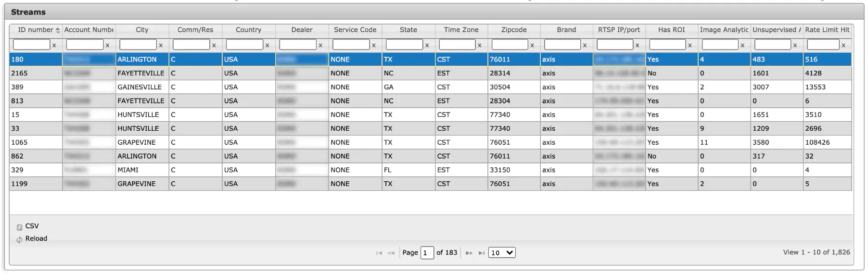Click the Reload link text
Screen dimensions: 868x274
(36, 239)
